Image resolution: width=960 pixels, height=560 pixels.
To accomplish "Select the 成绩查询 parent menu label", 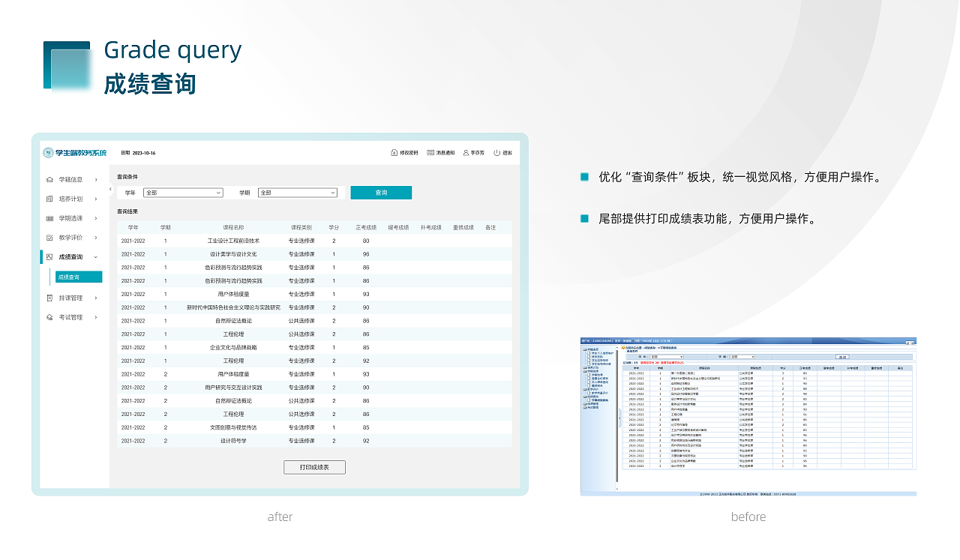I will [x=70, y=257].
